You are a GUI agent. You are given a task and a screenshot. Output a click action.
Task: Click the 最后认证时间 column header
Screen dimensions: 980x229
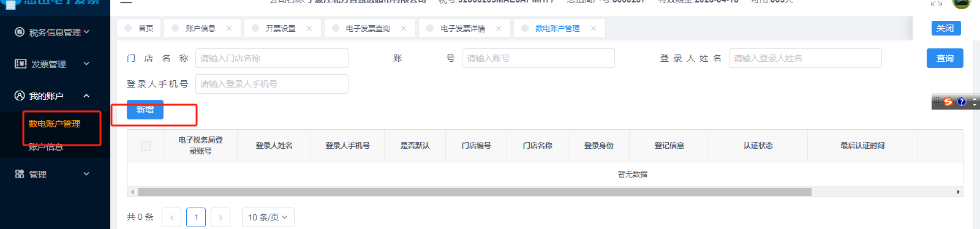click(x=862, y=146)
